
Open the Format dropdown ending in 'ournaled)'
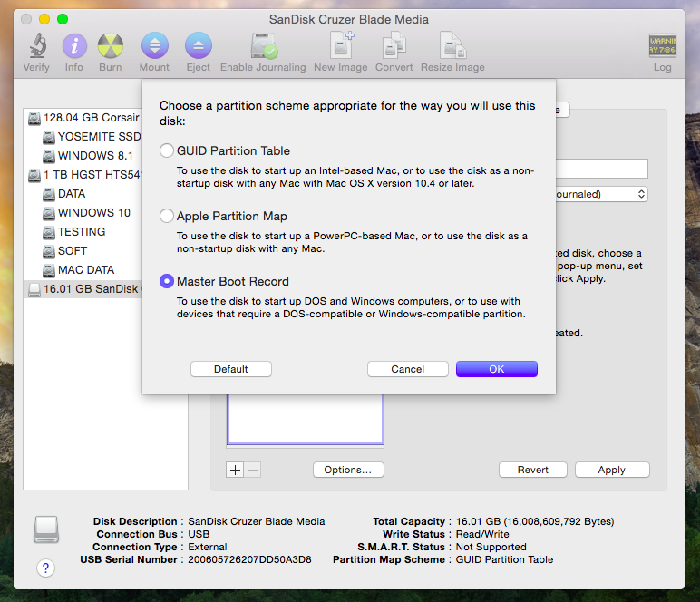(x=602, y=194)
